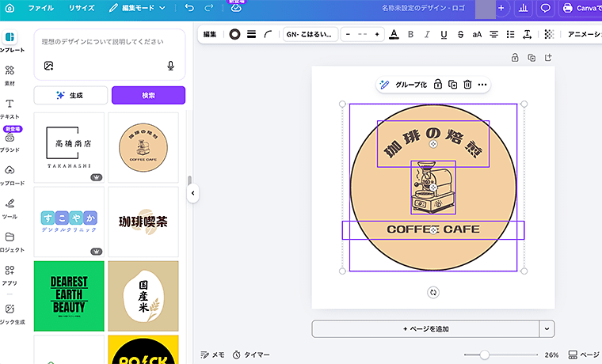
Task: Click the rotate handle below the selection
Action: (433, 292)
